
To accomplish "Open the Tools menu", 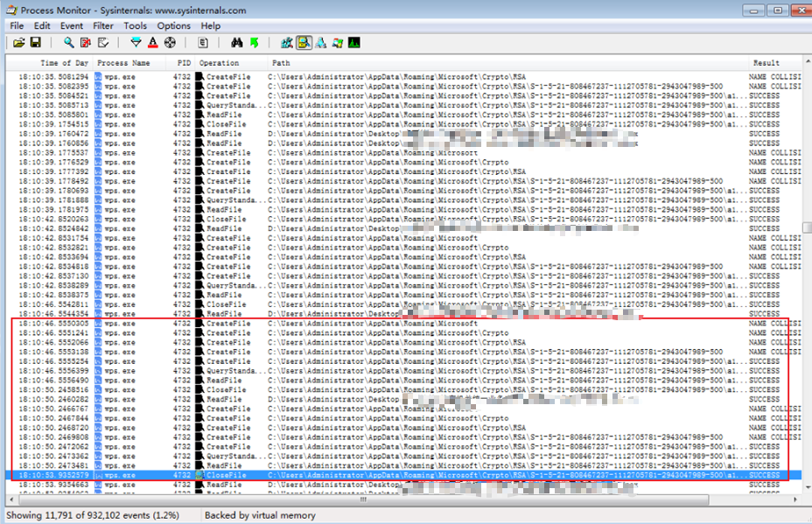I will pos(135,26).
